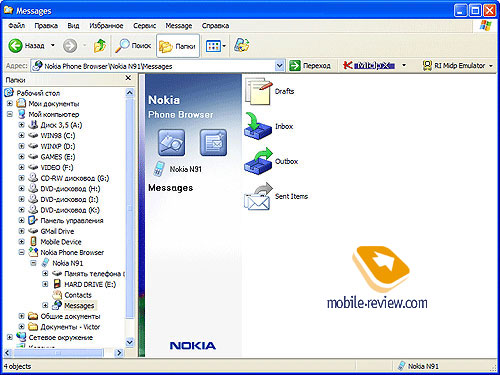Click the phone sync toolbar icon

242,45
